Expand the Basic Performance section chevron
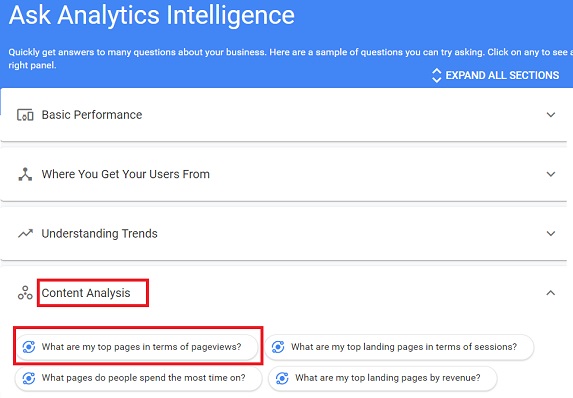 tap(551, 115)
